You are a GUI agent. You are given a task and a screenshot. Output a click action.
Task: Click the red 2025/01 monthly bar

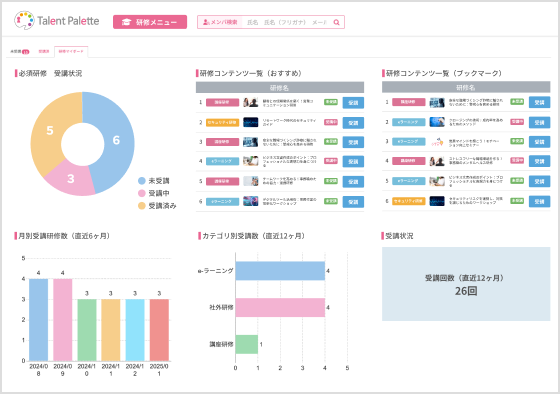159,330
